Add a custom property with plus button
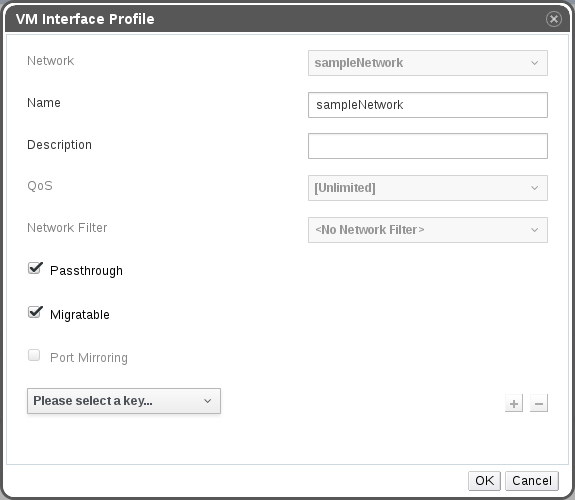 tap(514, 404)
